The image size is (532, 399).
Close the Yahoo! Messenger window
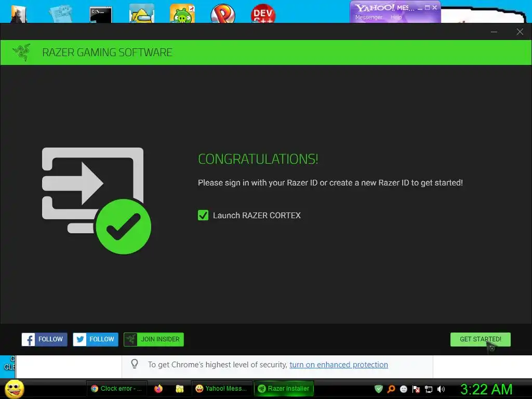pos(435,7)
